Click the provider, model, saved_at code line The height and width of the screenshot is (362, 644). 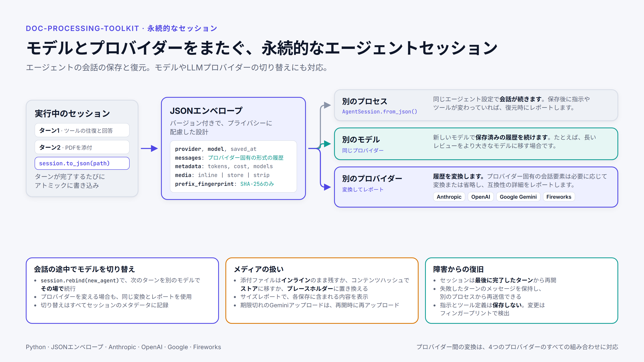point(216,149)
